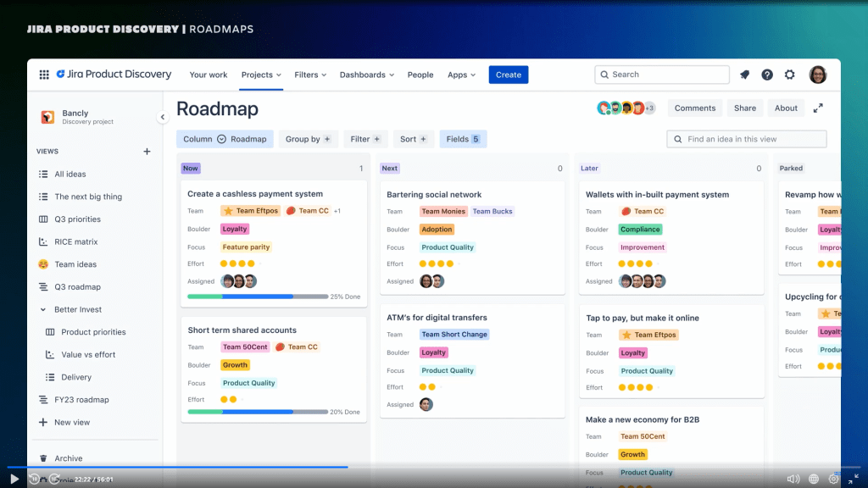Screen dimensions: 868x488
Task: Click the plus icon next to Views
Action: click(147, 152)
